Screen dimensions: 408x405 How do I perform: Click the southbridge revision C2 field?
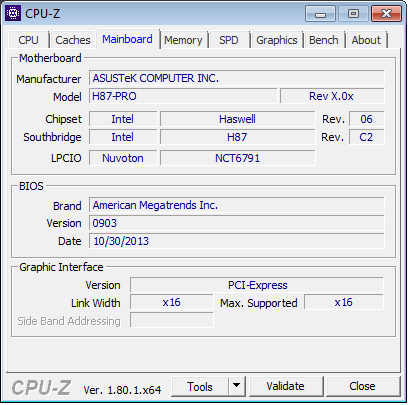(366, 137)
